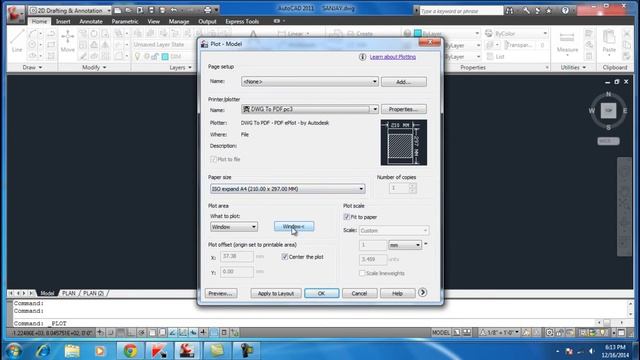Click the star favorites icon in title bar

[x=549, y=11]
